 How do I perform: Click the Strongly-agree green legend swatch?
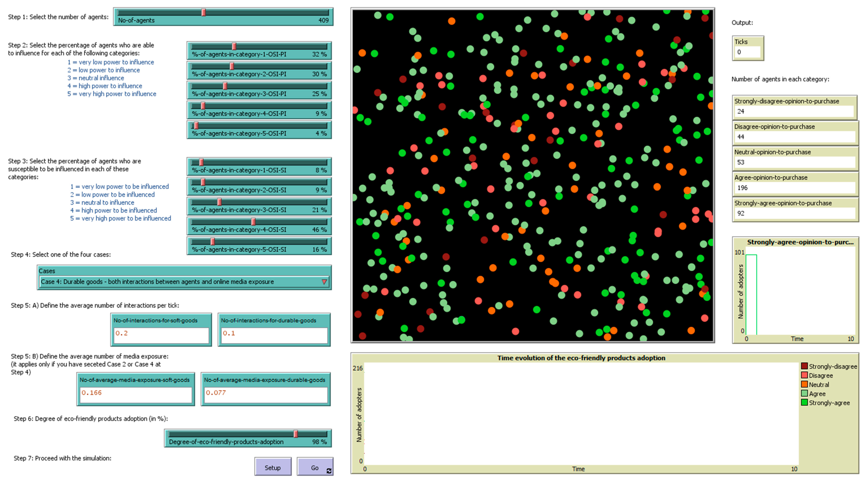[x=804, y=402]
